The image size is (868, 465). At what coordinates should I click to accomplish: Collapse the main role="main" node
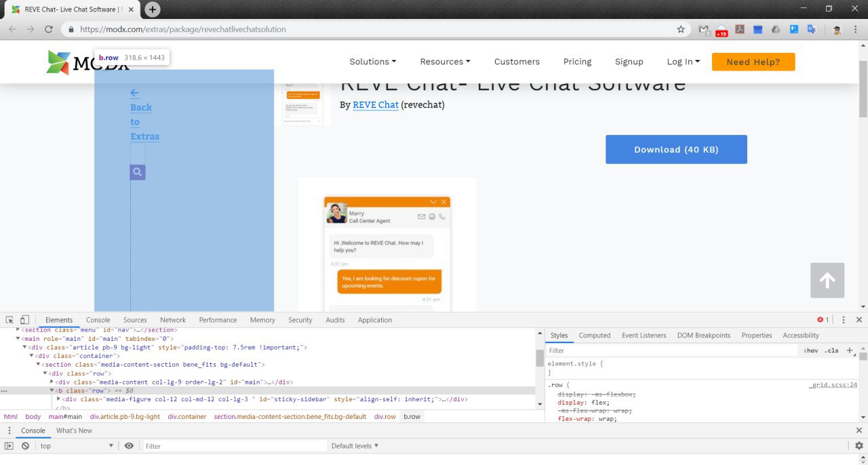click(x=18, y=338)
